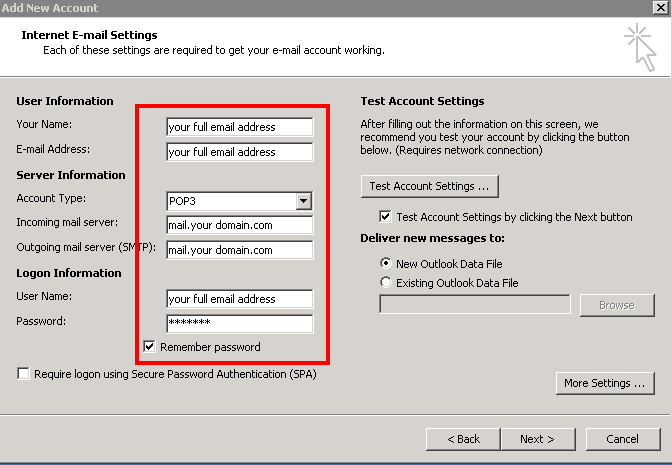Uncheck the Remember password checkbox
The image size is (672, 465).
[149, 347]
